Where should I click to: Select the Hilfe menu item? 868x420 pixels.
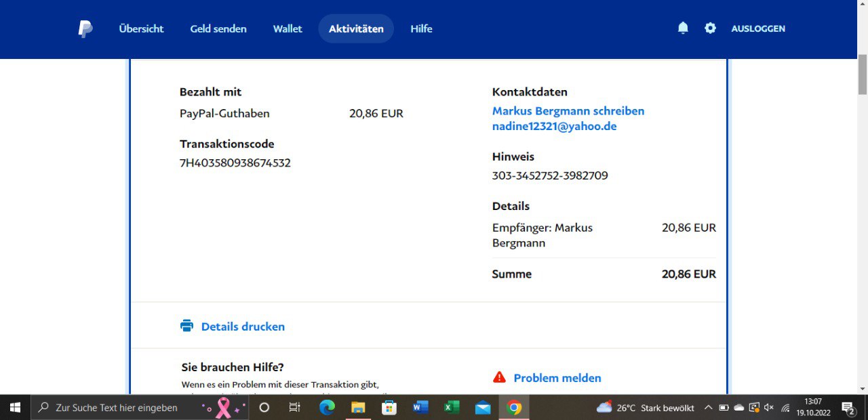421,29
